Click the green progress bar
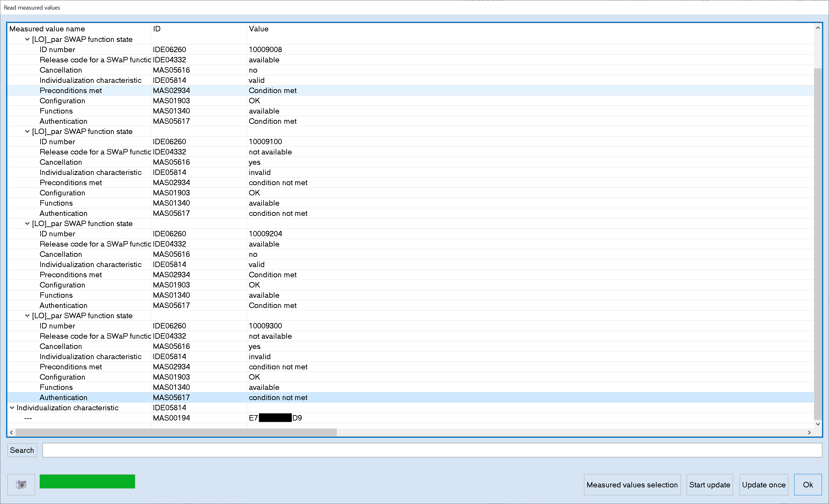829x504 pixels. (87, 481)
